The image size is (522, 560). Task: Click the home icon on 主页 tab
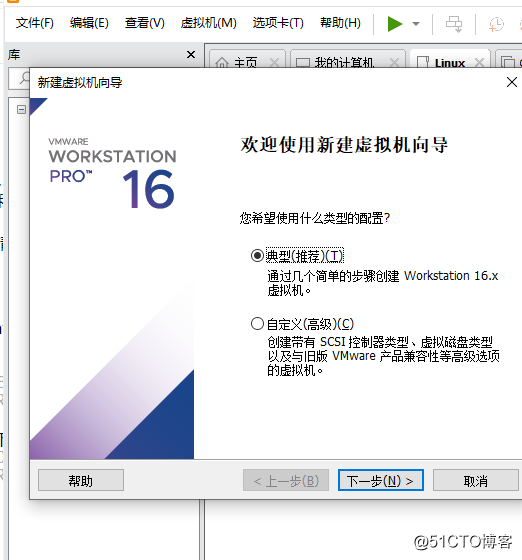click(222, 63)
